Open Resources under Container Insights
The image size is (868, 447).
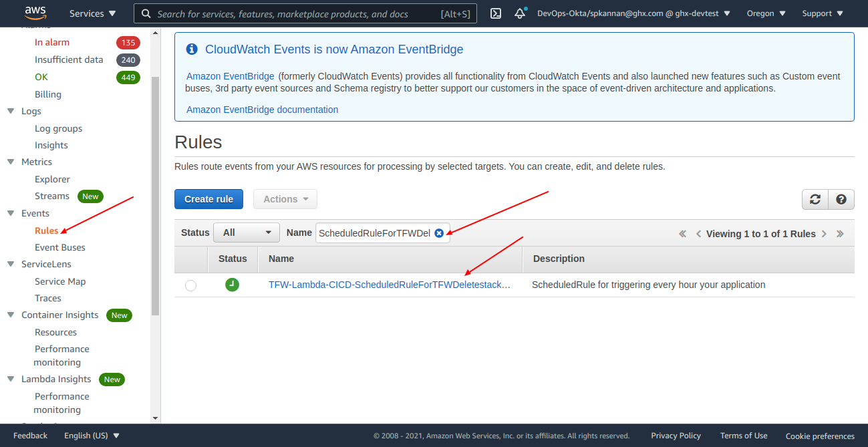pos(55,332)
